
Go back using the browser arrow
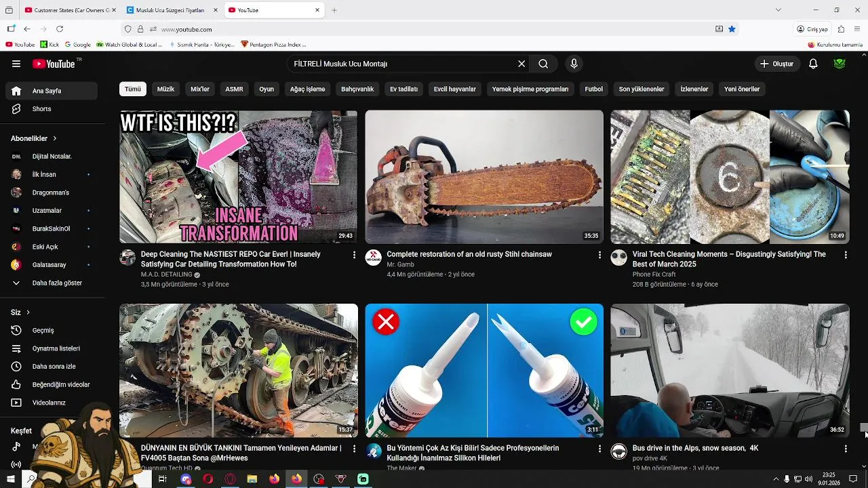pos(27,29)
